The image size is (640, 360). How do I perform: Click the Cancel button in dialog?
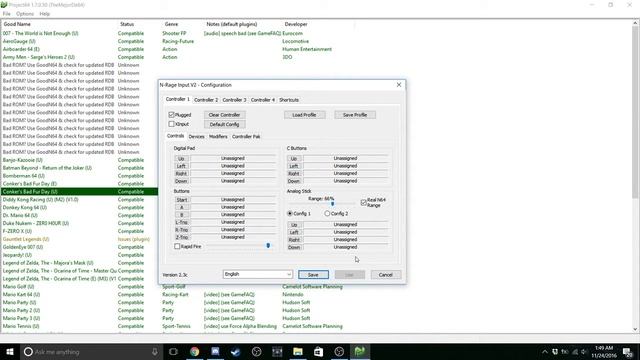(x=385, y=275)
